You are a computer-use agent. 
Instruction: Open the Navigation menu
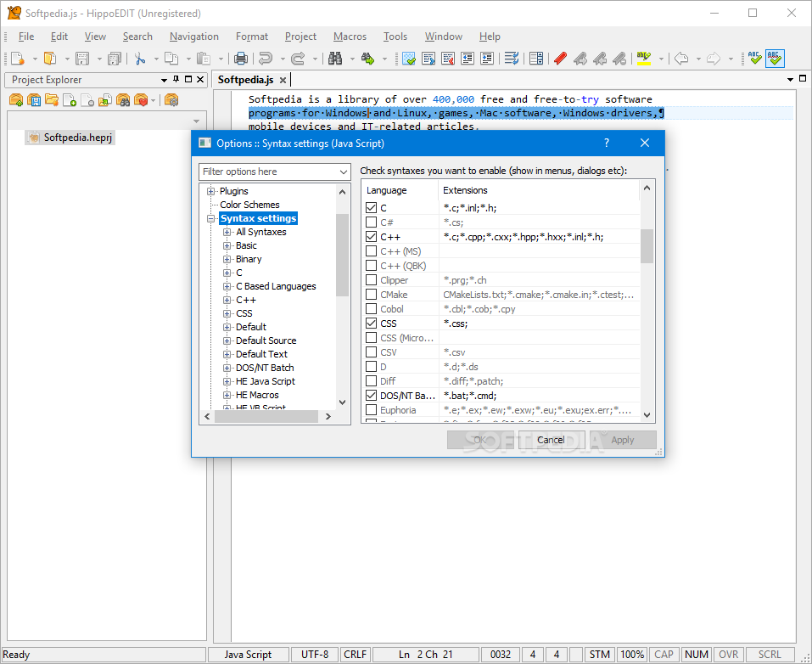(194, 37)
